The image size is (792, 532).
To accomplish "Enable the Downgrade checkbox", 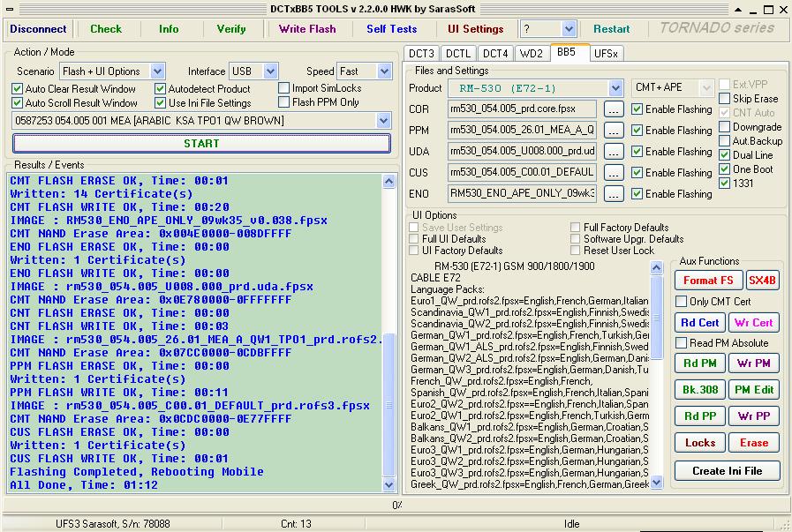I will tap(724, 127).
